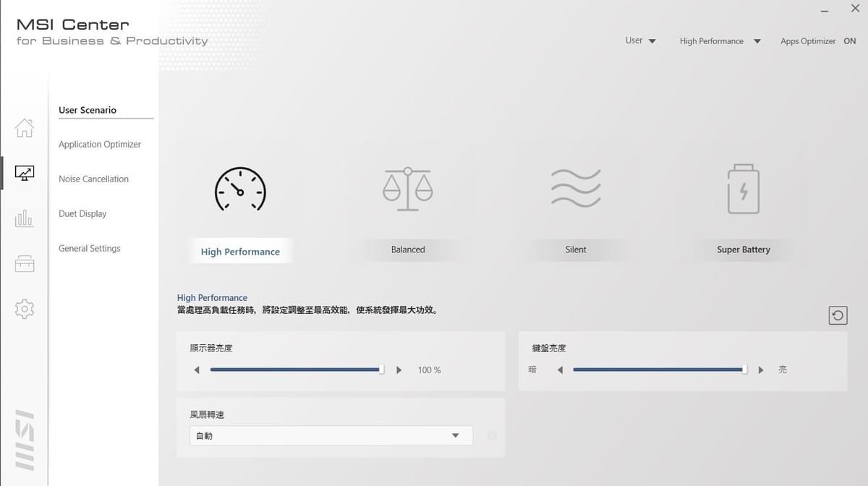Click the Apps Optimizer label
The width and height of the screenshot is (868, 486).
tap(808, 41)
